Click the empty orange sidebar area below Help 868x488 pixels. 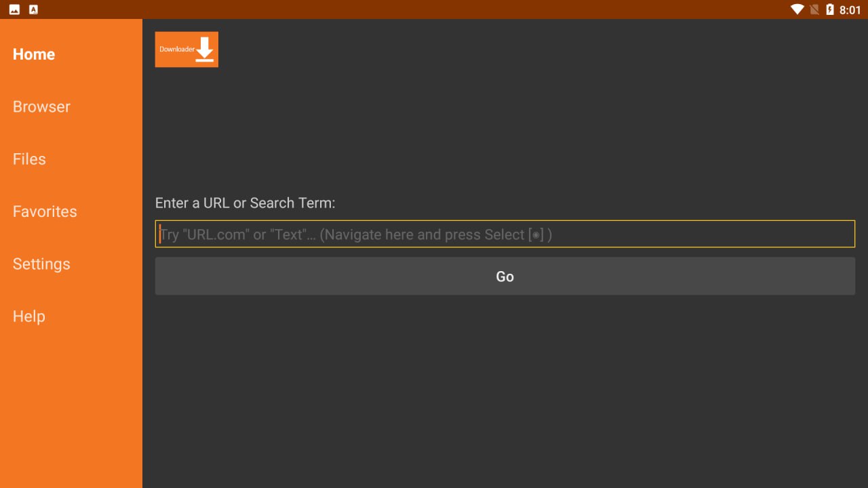(x=71, y=407)
